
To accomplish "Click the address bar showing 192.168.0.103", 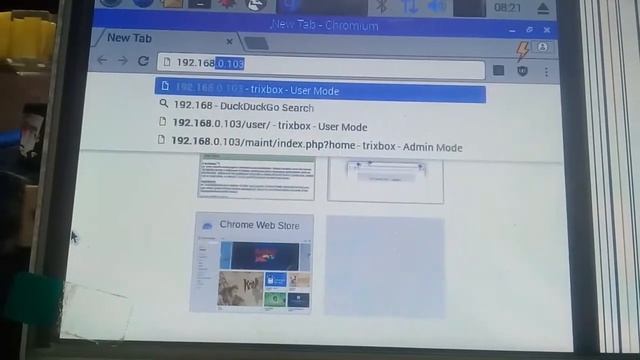I will point(321,65).
